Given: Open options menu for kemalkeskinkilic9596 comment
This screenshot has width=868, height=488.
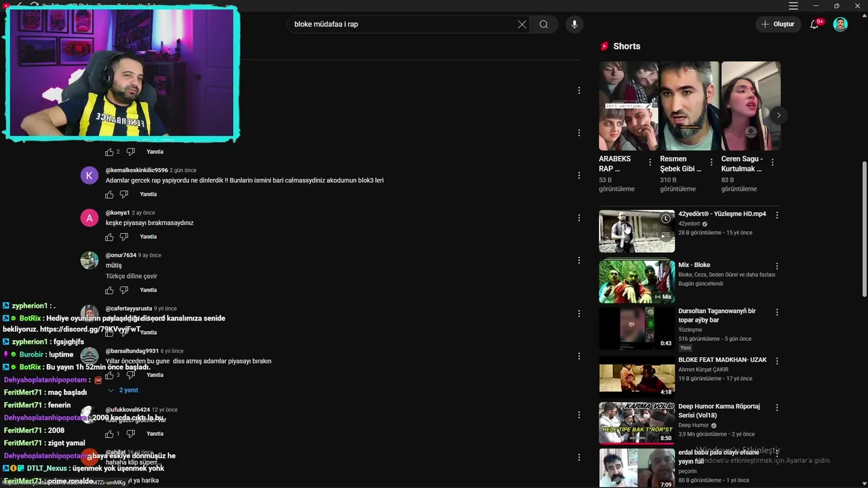Looking at the screenshot, I should [579, 176].
